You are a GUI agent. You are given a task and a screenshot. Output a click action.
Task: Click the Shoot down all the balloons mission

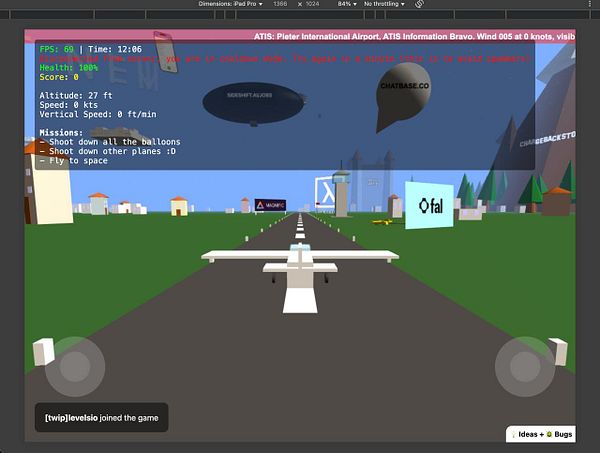pos(110,142)
